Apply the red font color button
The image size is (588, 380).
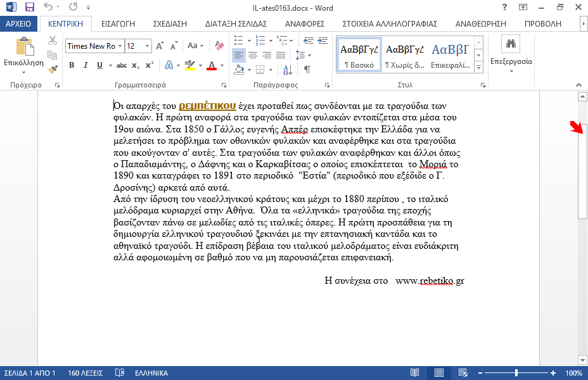pos(212,65)
